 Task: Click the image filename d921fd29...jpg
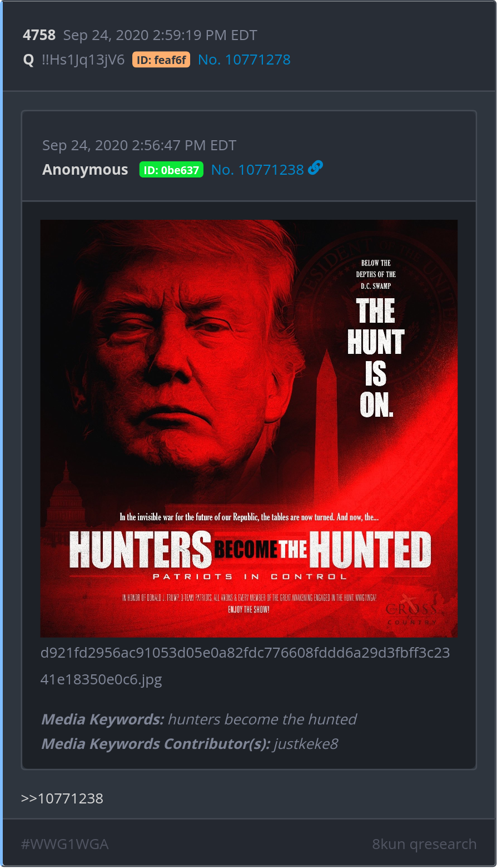(245, 666)
